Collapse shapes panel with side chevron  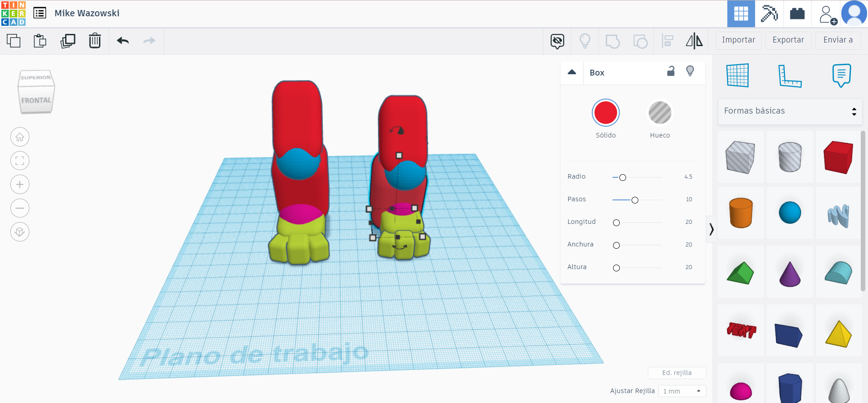click(x=711, y=229)
